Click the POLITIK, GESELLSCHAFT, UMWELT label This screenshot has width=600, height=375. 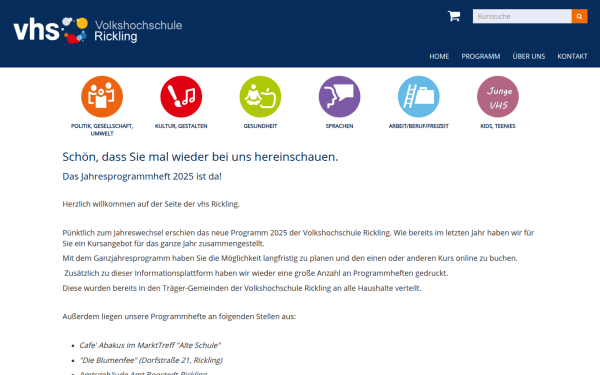pyautogui.click(x=102, y=130)
